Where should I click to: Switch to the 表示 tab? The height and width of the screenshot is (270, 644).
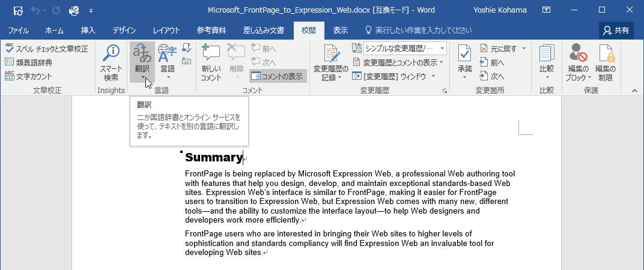(x=341, y=31)
